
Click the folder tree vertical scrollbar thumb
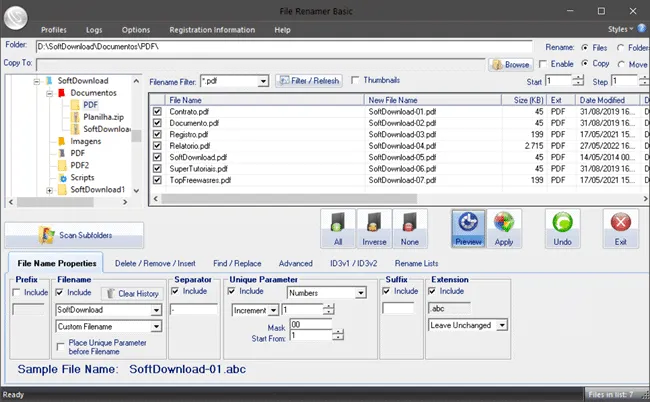tap(136, 136)
